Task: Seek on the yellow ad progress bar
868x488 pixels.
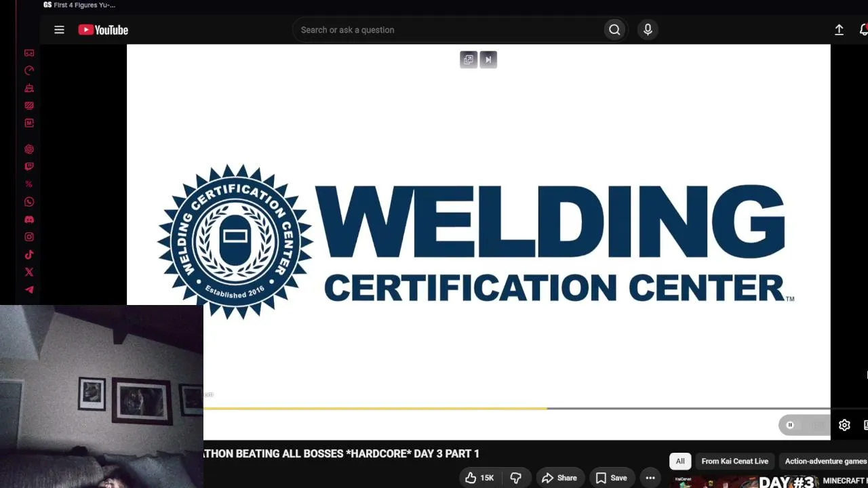Action: coord(375,409)
